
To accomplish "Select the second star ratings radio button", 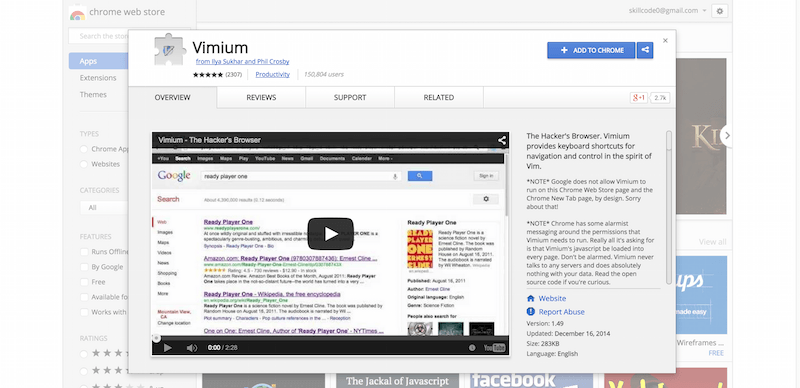I will [83, 370].
